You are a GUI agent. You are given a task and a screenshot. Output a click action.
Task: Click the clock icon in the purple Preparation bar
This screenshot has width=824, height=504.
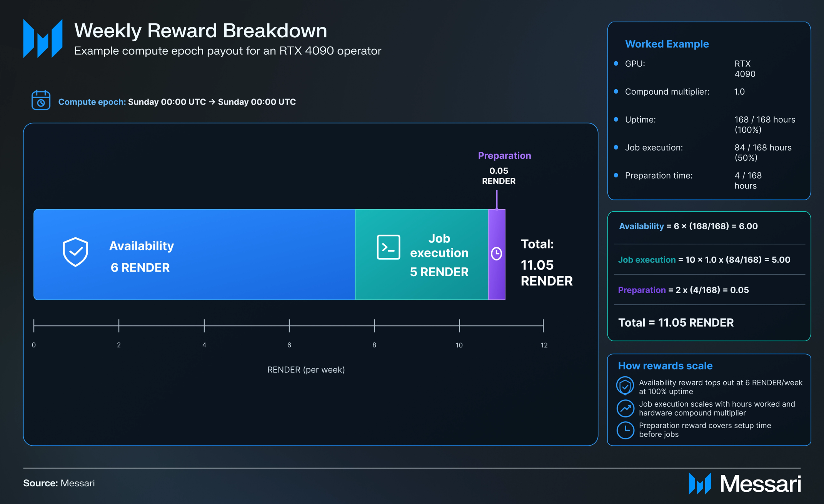point(497,254)
